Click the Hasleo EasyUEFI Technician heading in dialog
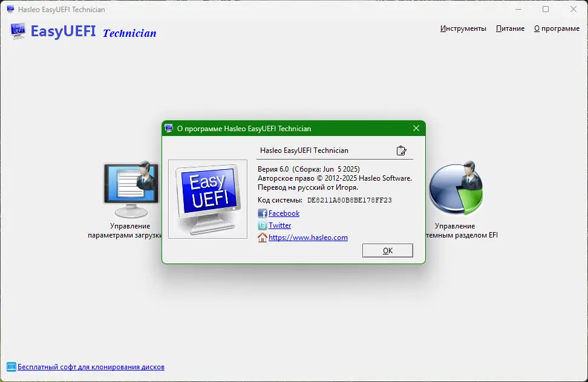Image resolution: width=588 pixels, height=382 pixels. [x=304, y=151]
